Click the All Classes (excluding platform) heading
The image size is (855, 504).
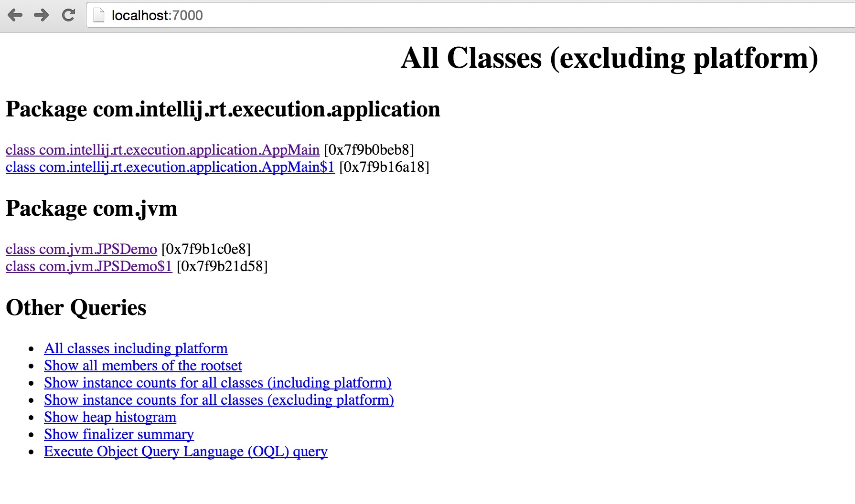click(609, 58)
